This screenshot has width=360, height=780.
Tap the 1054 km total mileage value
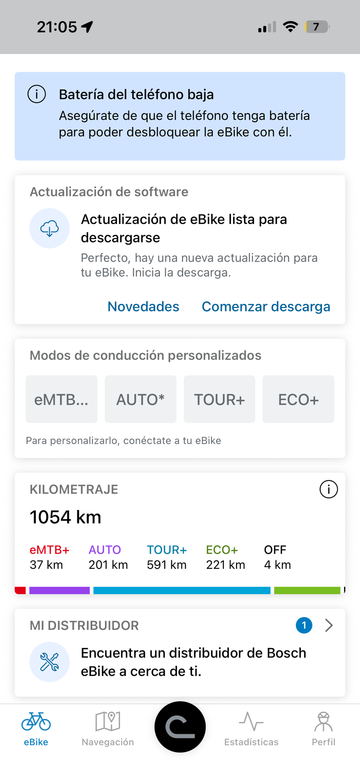coord(65,517)
